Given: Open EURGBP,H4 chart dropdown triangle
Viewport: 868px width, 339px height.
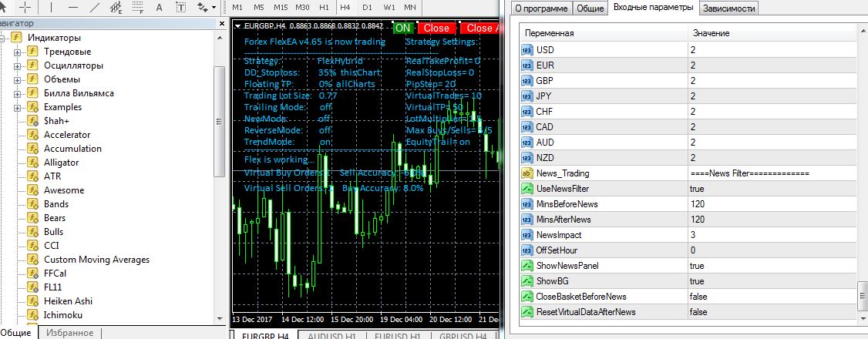Looking at the screenshot, I should click(x=238, y=25).
